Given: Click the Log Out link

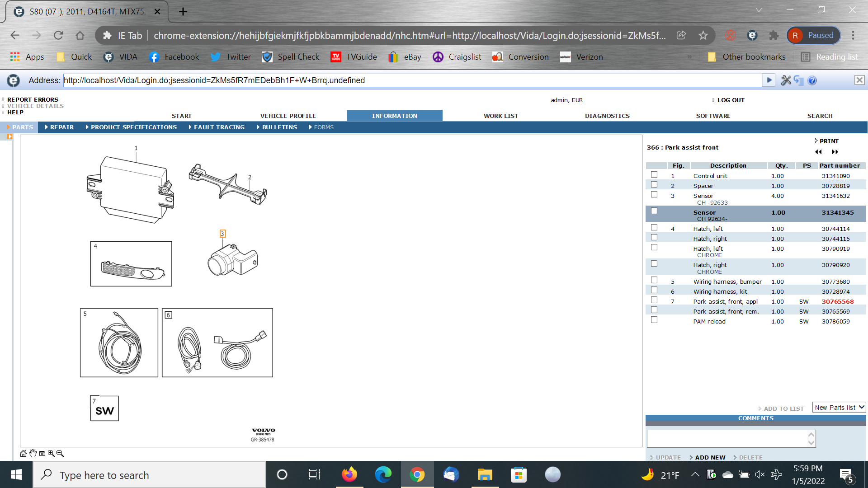Looking at the screenshot, I should point(731,100).
